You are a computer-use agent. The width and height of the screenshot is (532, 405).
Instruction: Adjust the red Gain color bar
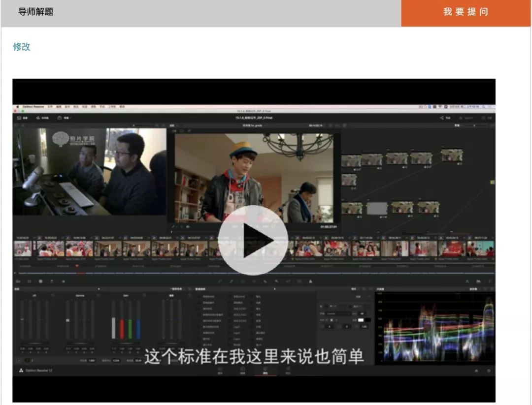coord(122,328)
